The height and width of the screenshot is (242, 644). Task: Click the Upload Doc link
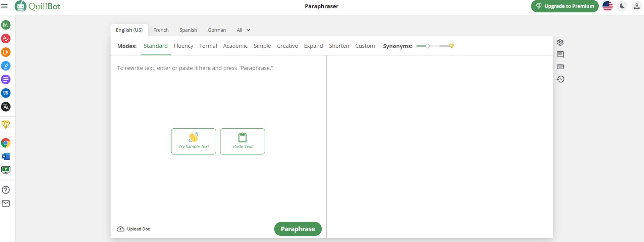[x=133, y=229]
